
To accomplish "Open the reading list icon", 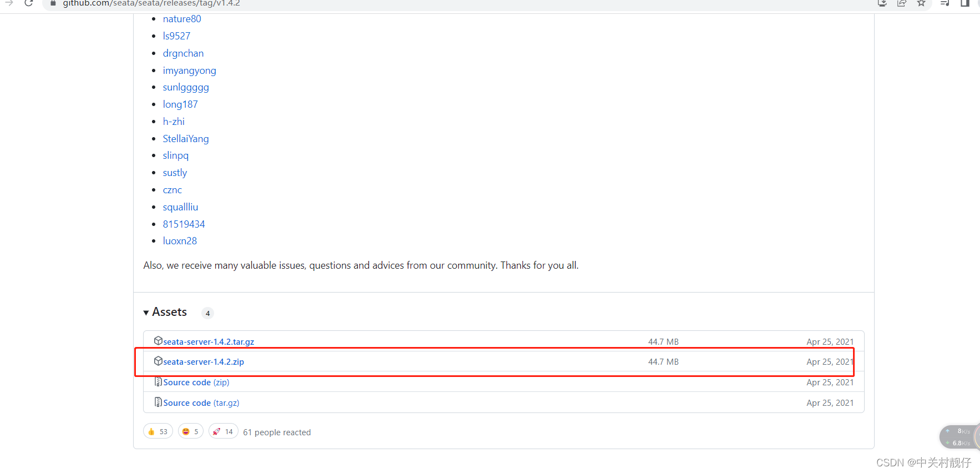I will click(945, 3).
